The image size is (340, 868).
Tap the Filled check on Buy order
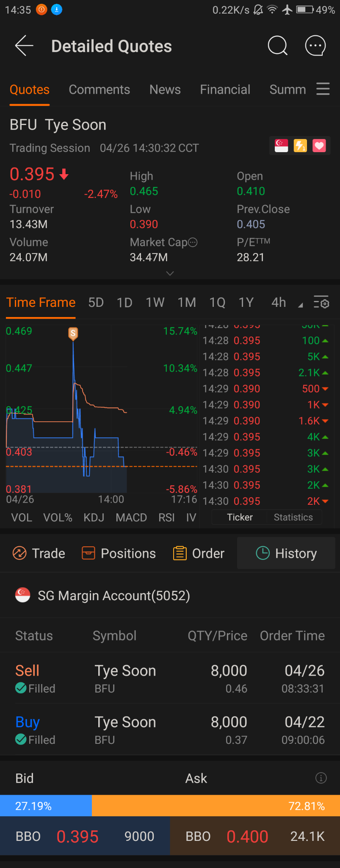(21, 739)
